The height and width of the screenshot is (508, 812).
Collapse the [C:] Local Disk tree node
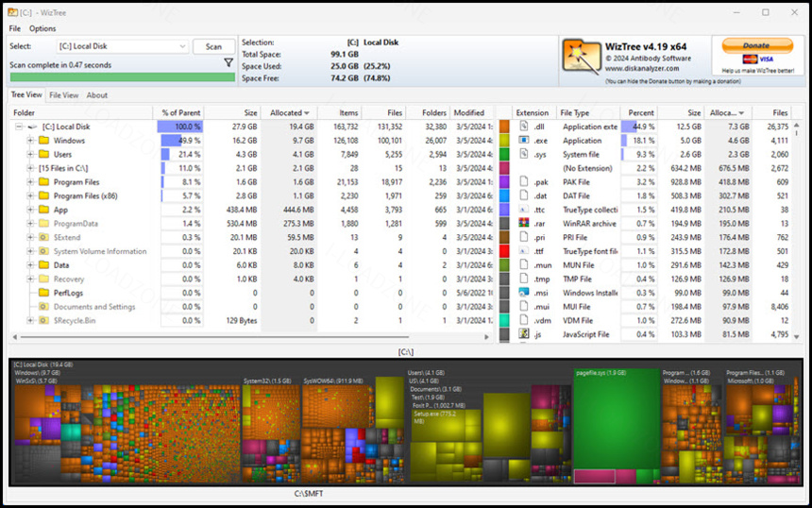tap(19, 127)
